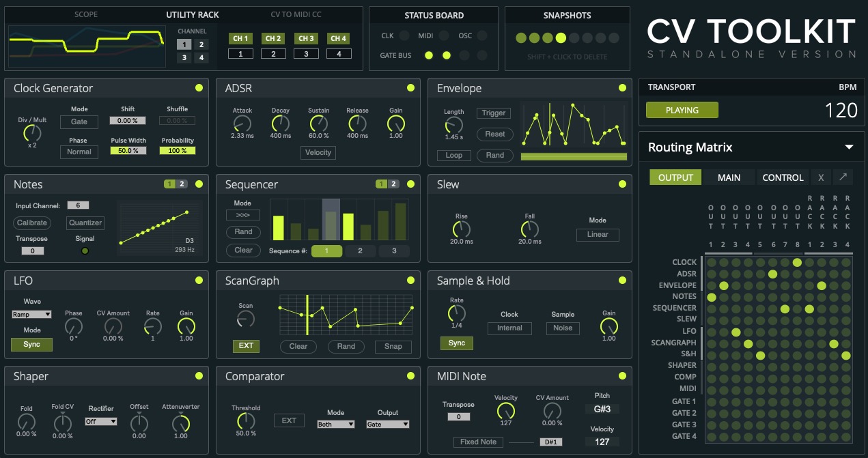Select the Routing Matrix MAIN tab
Viewport: 868px width, 458px height.
point(729,177)
